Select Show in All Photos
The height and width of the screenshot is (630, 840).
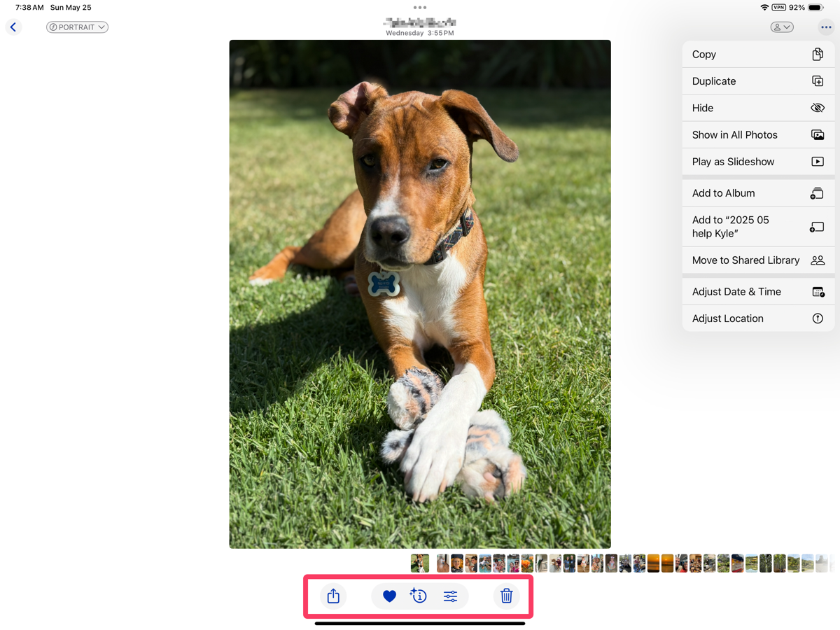pos(757,134)
